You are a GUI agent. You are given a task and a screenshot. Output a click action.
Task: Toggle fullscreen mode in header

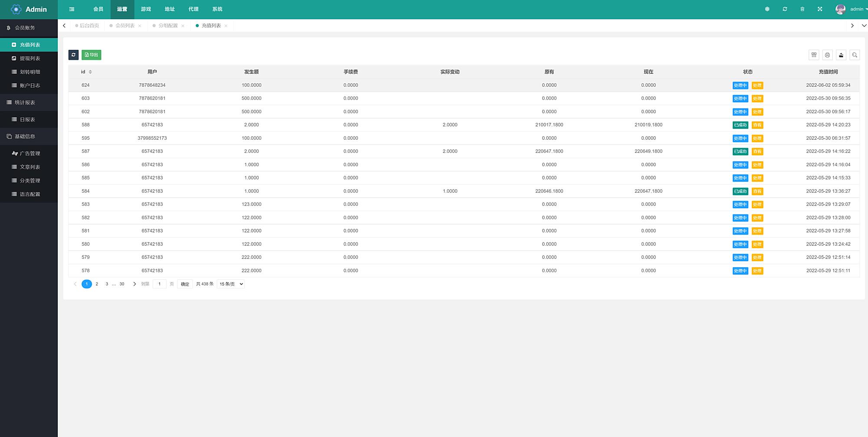pos(820,9)
